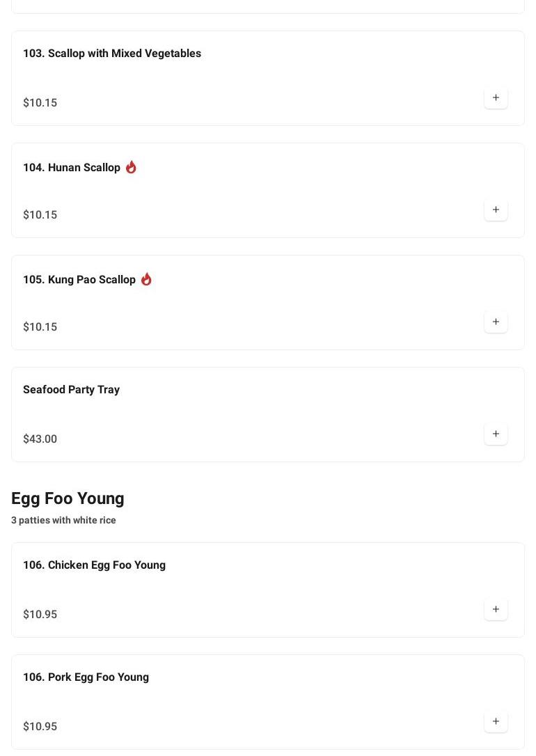
Task: View 106. Chicken Egg Foo Young details
Action: point(94,565)
